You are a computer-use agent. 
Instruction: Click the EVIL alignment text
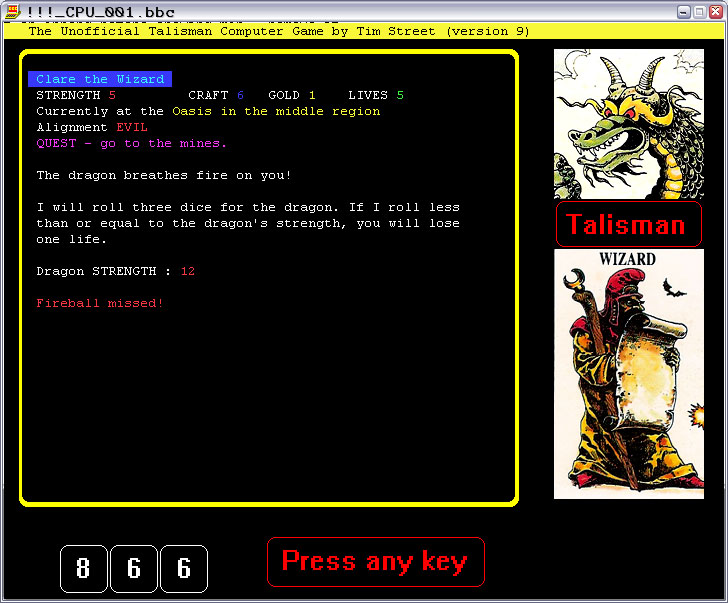[x=132, y=127]
